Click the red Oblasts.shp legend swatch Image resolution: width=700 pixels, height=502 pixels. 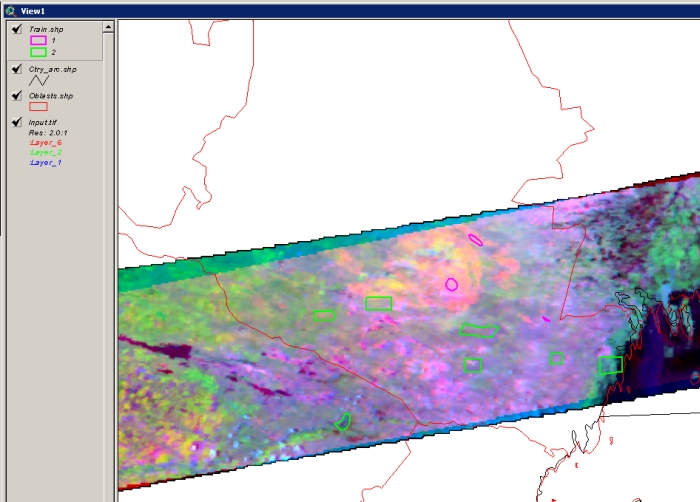coord(38,107)
